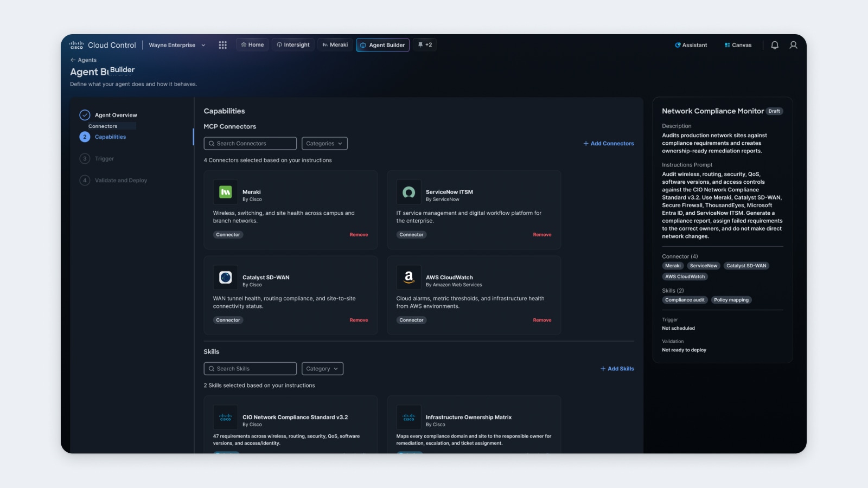The height and width of the screenshot is (488, 868).
Task: Focus the Search Skills field
Action: point(250,369)
